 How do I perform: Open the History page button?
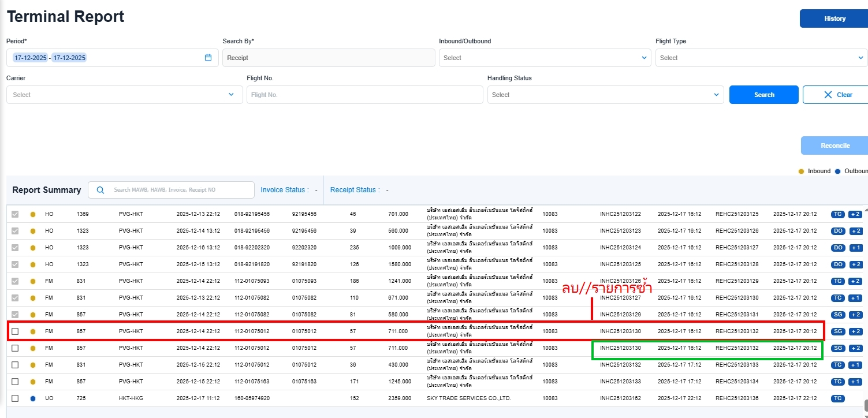pos(834,18)
